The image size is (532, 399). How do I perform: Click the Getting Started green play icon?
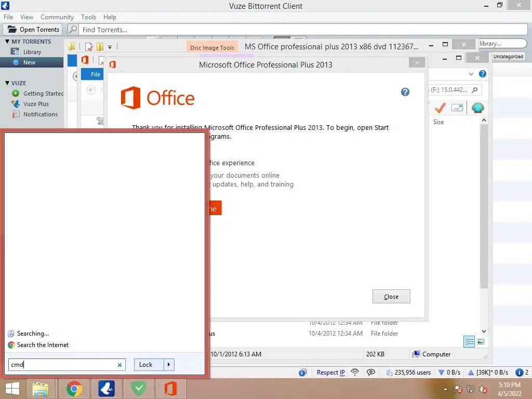tap(16, 94)
